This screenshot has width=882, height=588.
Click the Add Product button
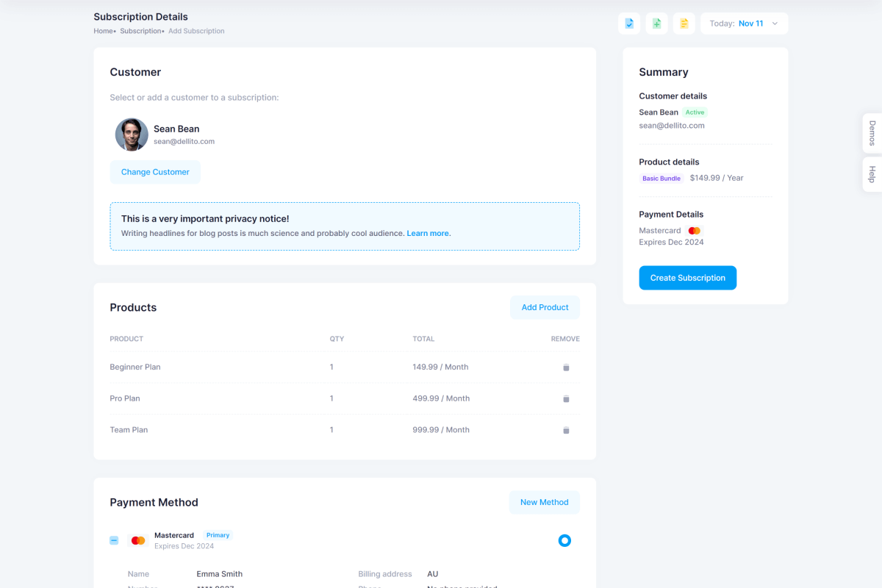545,307
